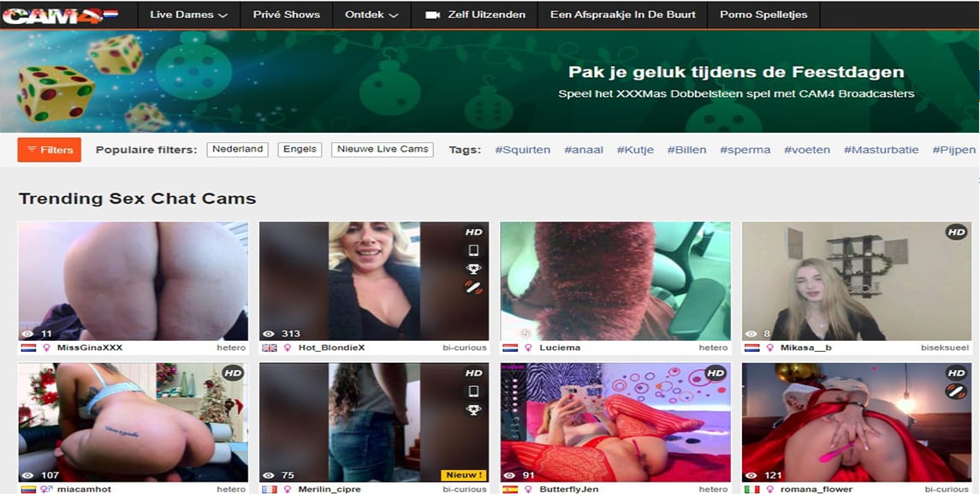
Task: Open the Luciema username link
Action: 560,348
